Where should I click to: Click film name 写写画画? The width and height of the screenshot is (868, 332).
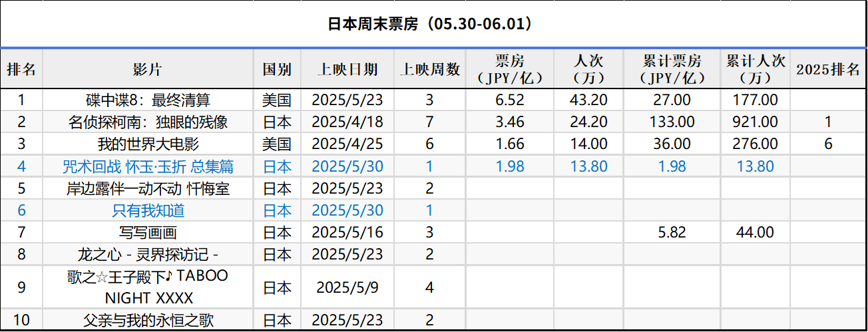click(x=148, y=232)
